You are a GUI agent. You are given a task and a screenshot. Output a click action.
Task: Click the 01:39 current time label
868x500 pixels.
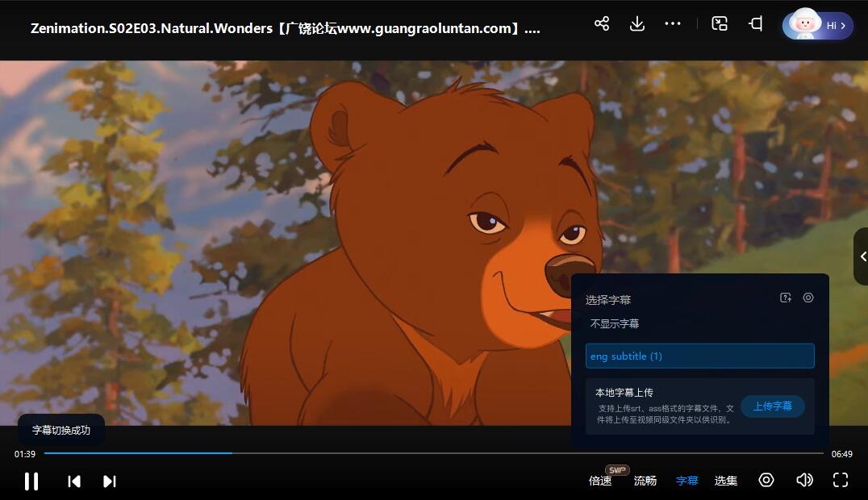click(25, 454)
